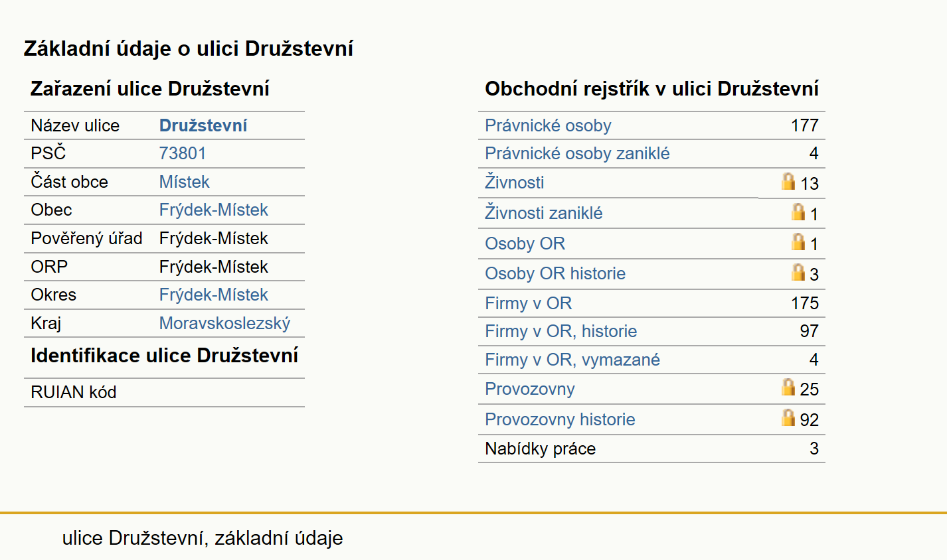Viewport: 947px width, 560px height.
Task: Click the lock icon beside Živnosti count
Action: 788,181
